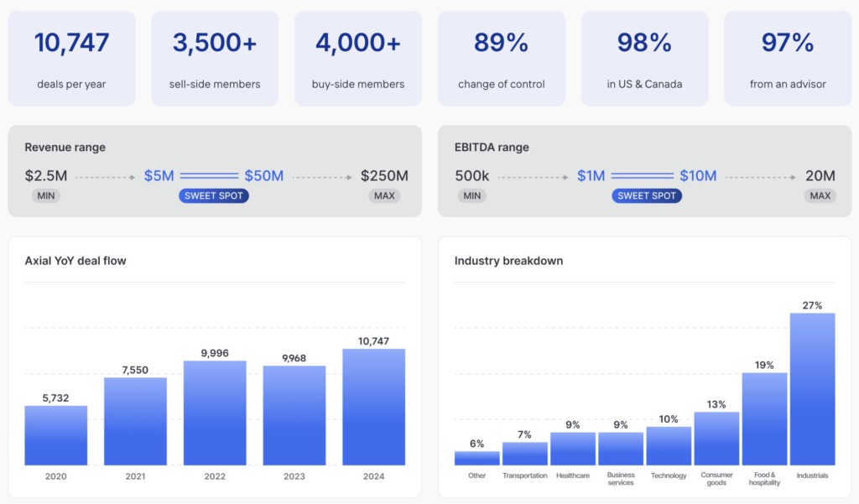
Task: Click the $1M EBITDA sweet spot value
Action: coord(591,176)
